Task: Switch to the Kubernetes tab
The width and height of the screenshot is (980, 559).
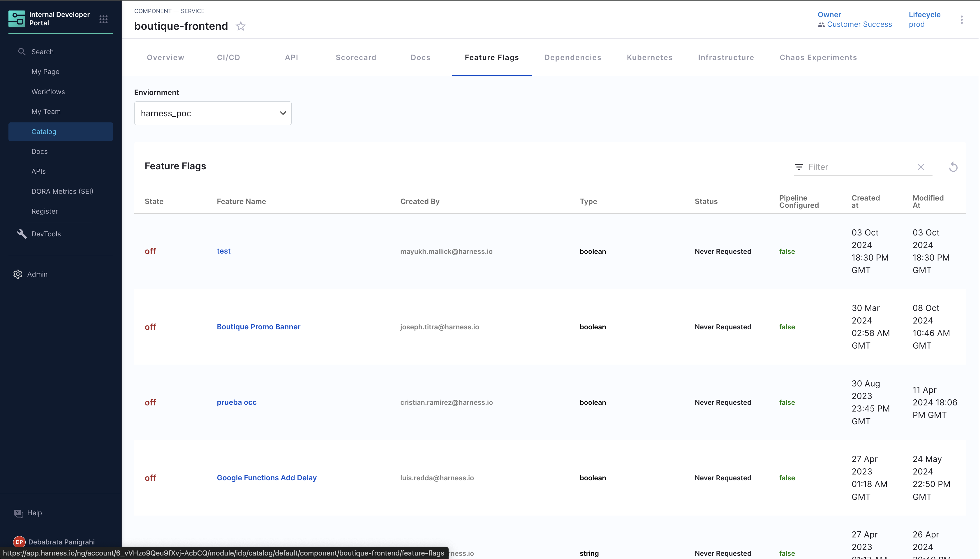Action: [x=649, y=58]
